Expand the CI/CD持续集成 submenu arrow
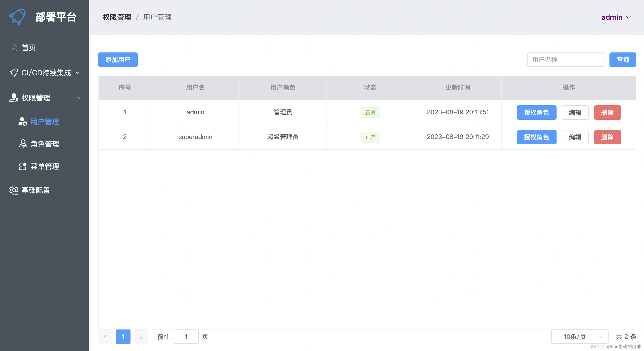644x351 pixels. 78,73
